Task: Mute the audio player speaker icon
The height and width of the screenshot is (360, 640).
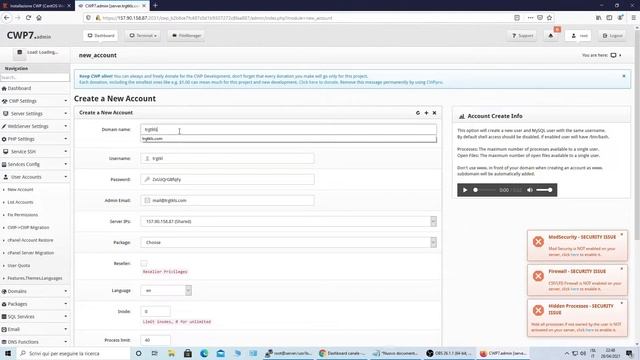Action: tap(529, 190)
